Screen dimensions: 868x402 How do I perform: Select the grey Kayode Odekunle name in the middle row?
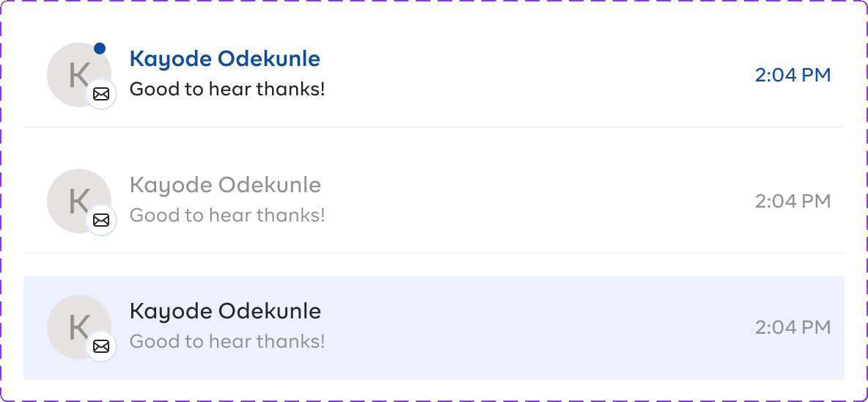point(224,185)
